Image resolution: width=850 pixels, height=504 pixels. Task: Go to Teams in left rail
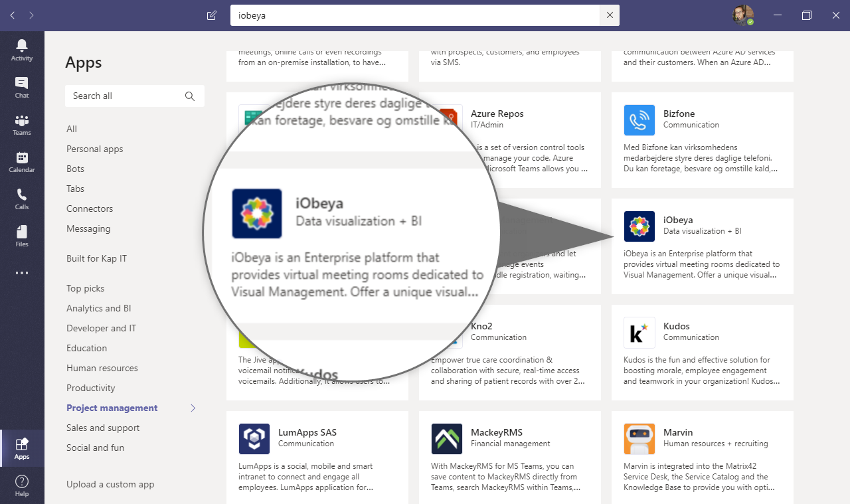pyautogui.click(x=22, y=124)
